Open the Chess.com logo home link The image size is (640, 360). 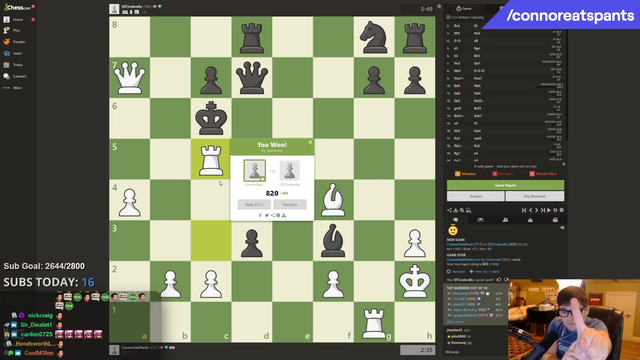click(x=18, y=7)
